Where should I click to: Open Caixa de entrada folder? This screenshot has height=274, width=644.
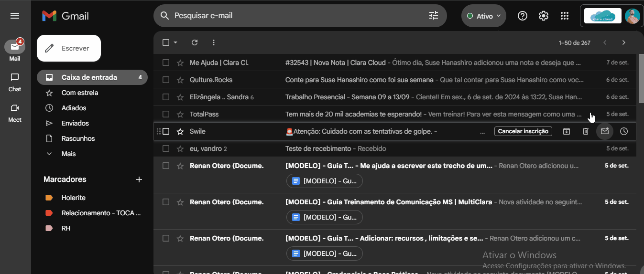click(x=92, y=77)
